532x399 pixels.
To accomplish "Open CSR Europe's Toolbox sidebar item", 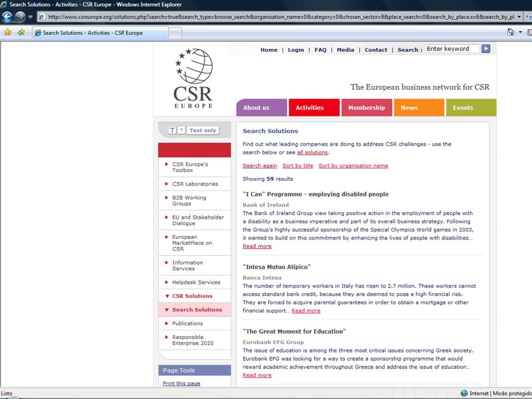I will pyautogui.click(x=195, y=167).
